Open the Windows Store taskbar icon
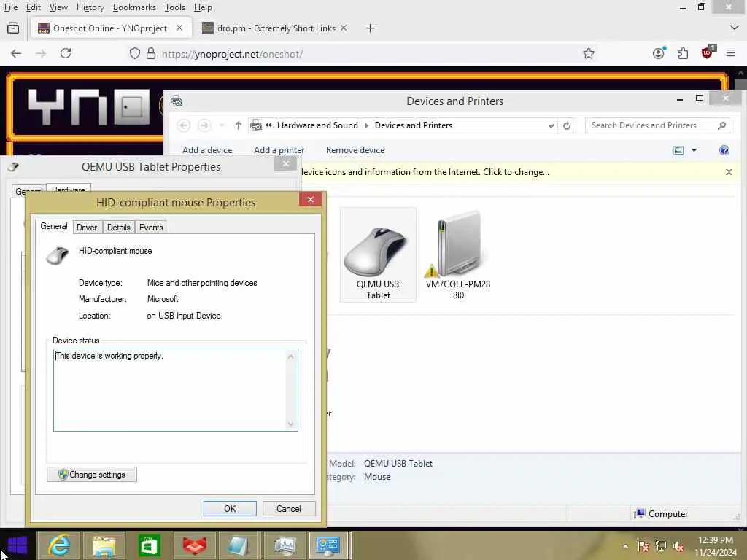The height and width of the screenshot is (560, 747). (x=149, y=545)
